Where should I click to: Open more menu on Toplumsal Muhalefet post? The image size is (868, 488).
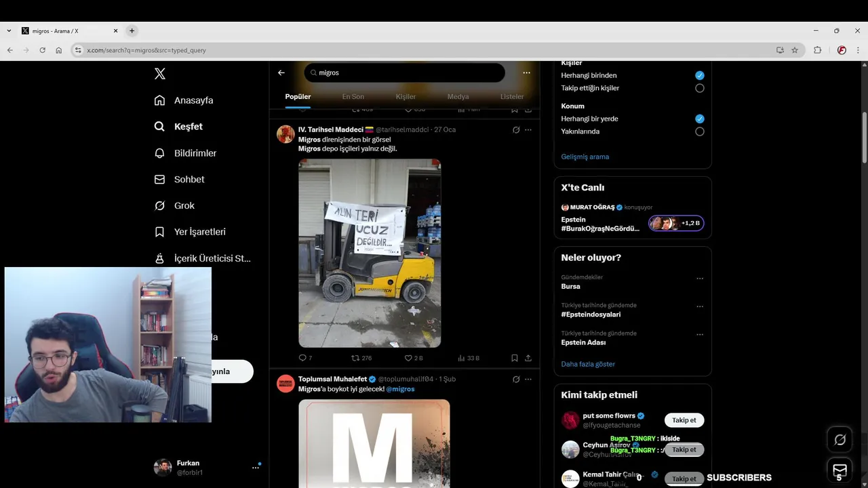(x=528, y=380)
